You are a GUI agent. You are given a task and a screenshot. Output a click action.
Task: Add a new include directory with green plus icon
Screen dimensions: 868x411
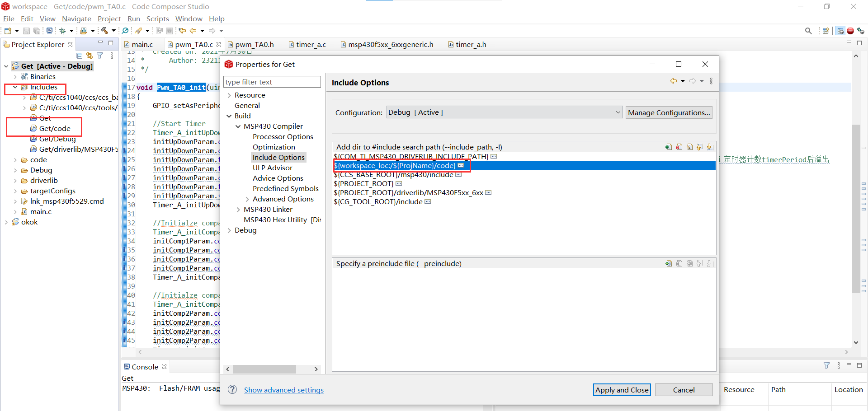[x=669, y=147]
